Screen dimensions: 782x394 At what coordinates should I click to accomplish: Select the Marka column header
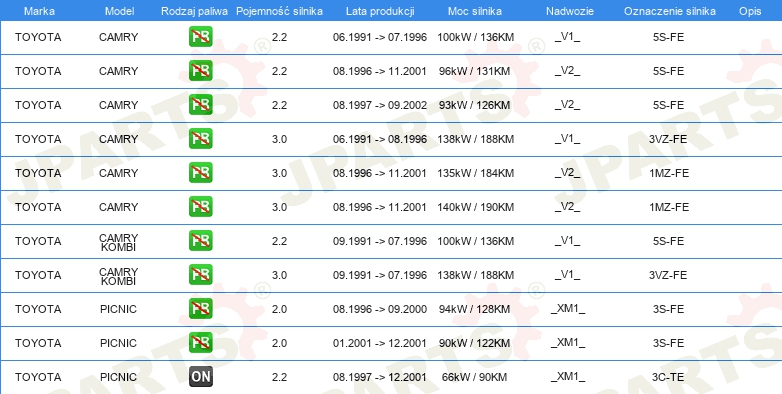coord(39,11)
